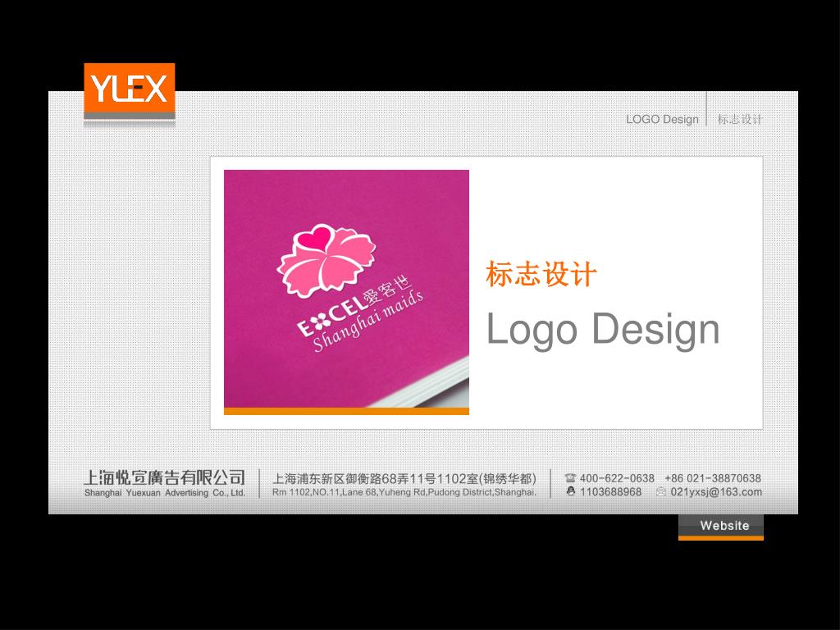This screenshot has height=630, width=840.
Task: Select the LOGO Design header label
Action: click(x=662, y=120)
